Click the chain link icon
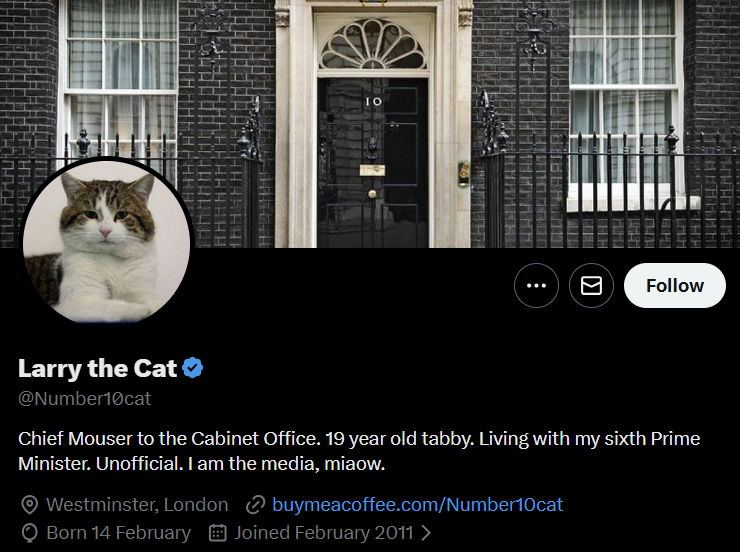740x552 pixels. [255, 505]
